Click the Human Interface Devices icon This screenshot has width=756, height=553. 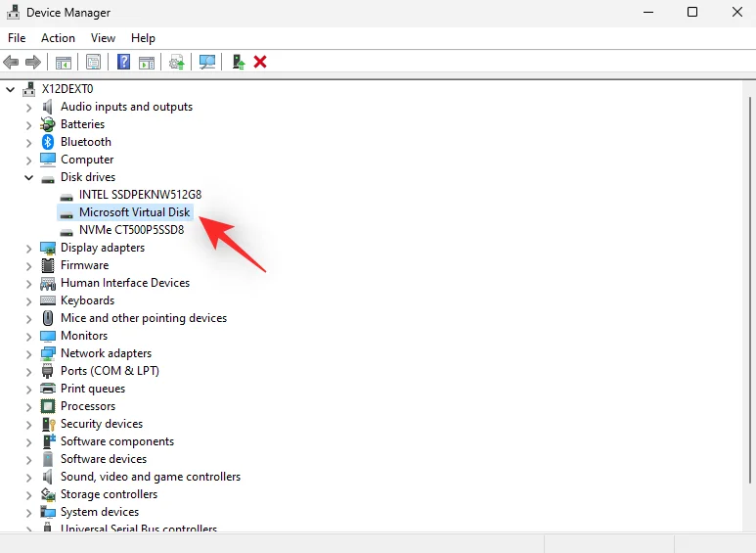click(x=47, y=283)
